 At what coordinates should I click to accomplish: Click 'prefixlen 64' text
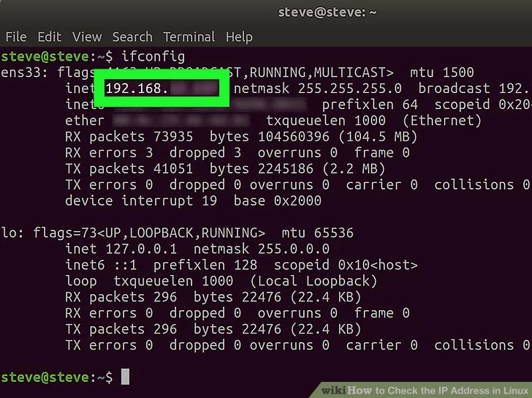click(x=370, y=105)
